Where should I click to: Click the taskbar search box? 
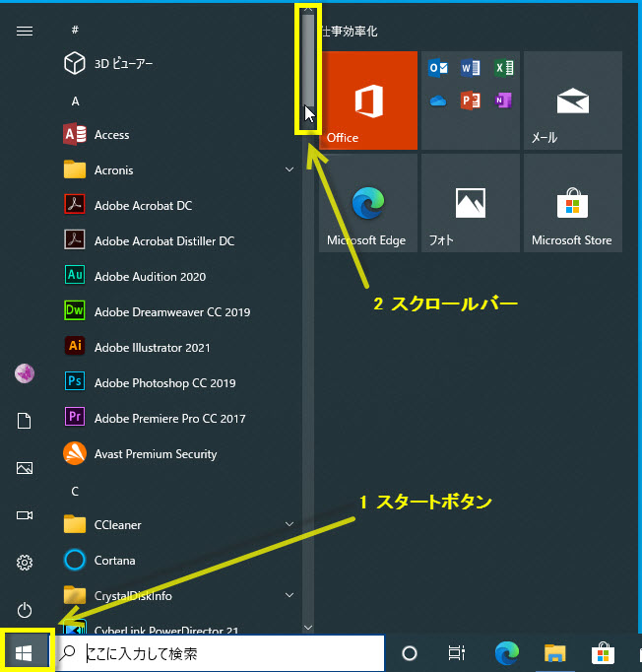tap(221, 652)
